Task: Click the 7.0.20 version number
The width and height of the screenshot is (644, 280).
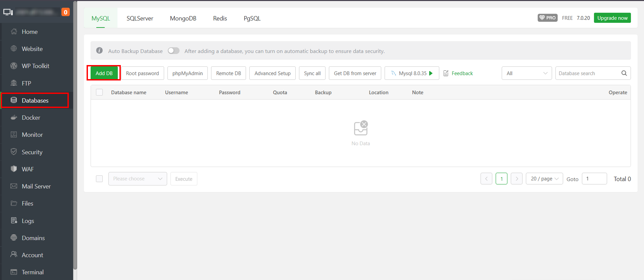Action: coord(583,18)
